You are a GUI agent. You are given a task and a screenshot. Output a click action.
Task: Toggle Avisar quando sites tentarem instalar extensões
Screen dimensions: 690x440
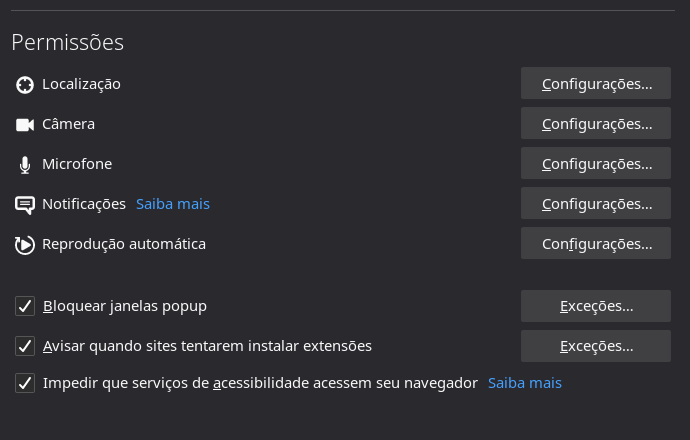tap(26, 347)
